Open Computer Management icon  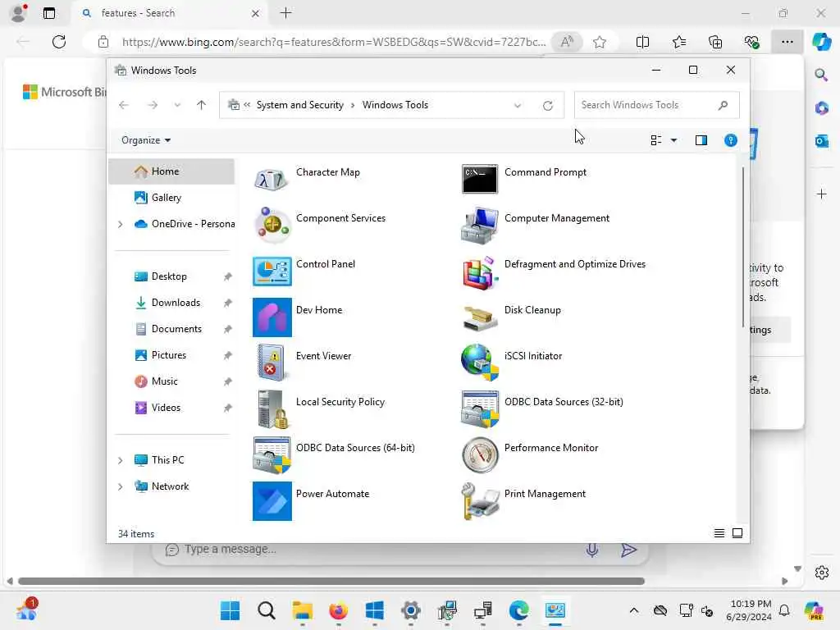[x=479, y=225]
